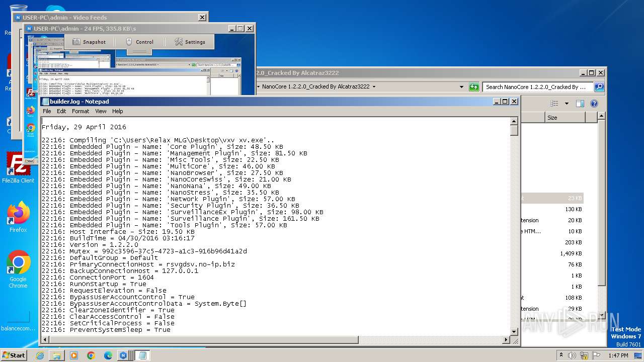644x362 pixels.
Task: Open the View menu in Notepad
Action: pos(101,111)
